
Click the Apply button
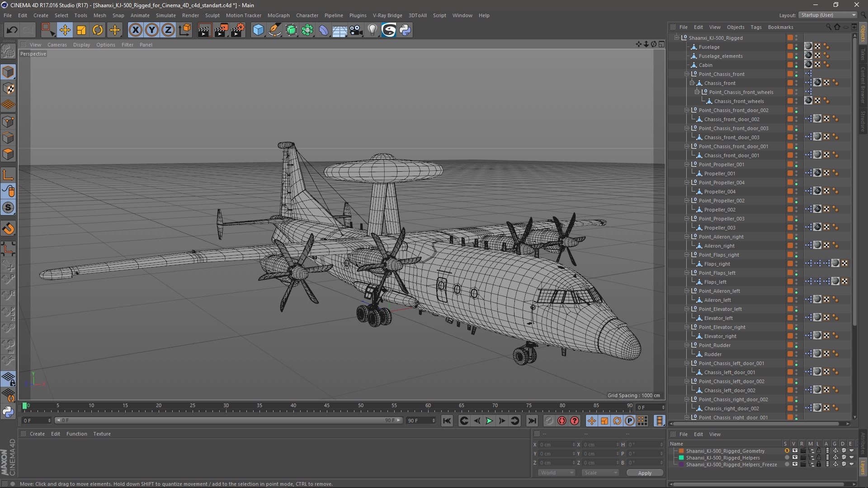pyautogui.click(x=645, y=473)
